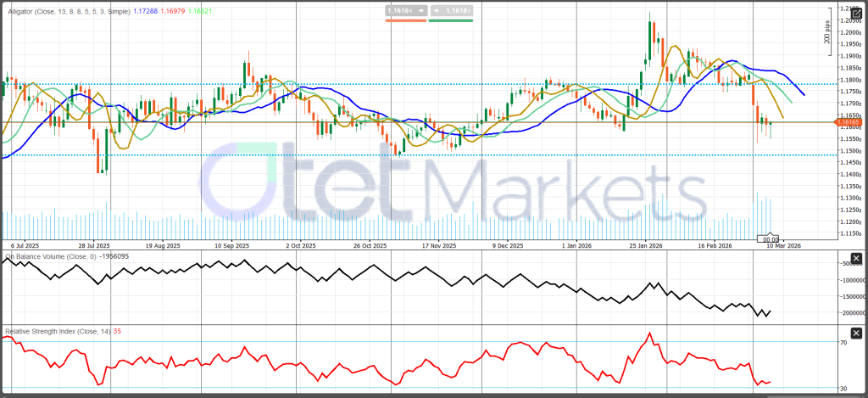Image resolution: width=868 pixels, height=398 pixels.
Task: Click the 6 Jul 2025 date label
Action: [x=24, y=245]
